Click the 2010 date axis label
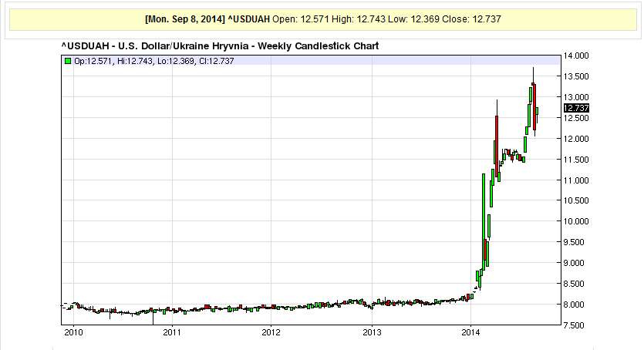The width and height of the screenshot is (644, 350). click(73, 333)
